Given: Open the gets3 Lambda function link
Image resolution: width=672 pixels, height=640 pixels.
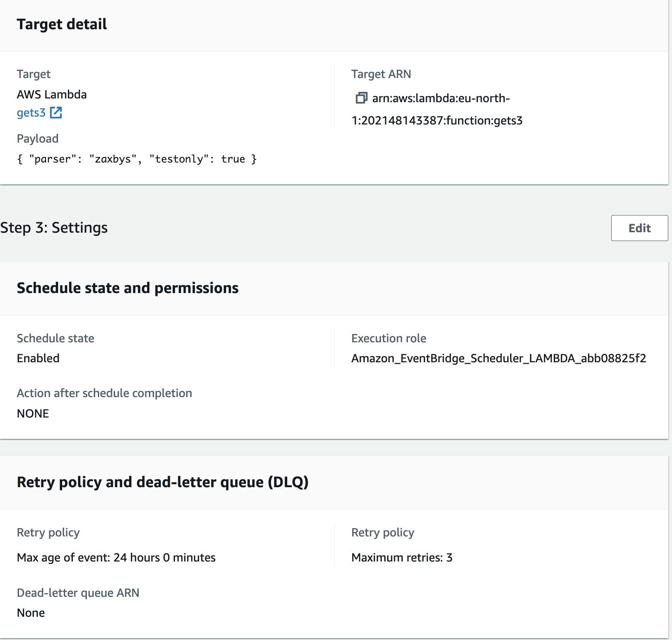Looking at the screenshot, I should point(31,113).
